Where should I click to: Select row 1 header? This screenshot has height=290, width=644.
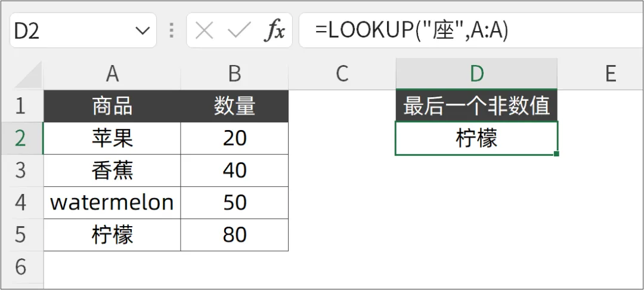(21, 106)
